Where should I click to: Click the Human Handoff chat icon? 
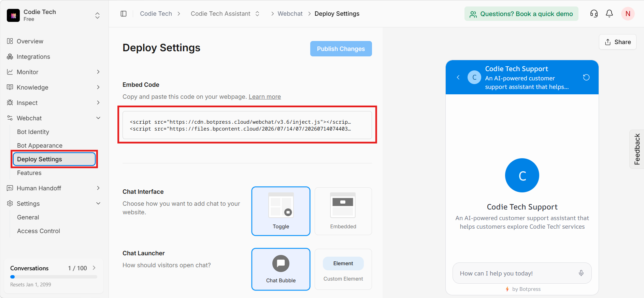coord(10,188)
